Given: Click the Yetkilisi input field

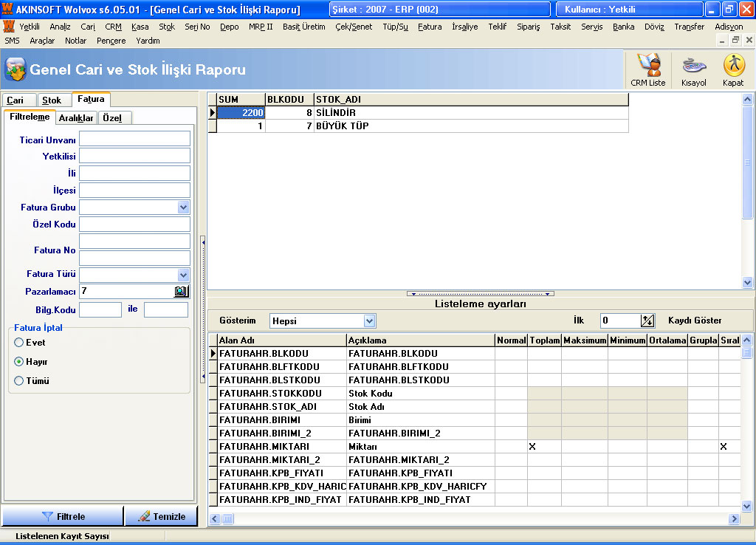Looking at the screenshot, I should tap(134, 156).
